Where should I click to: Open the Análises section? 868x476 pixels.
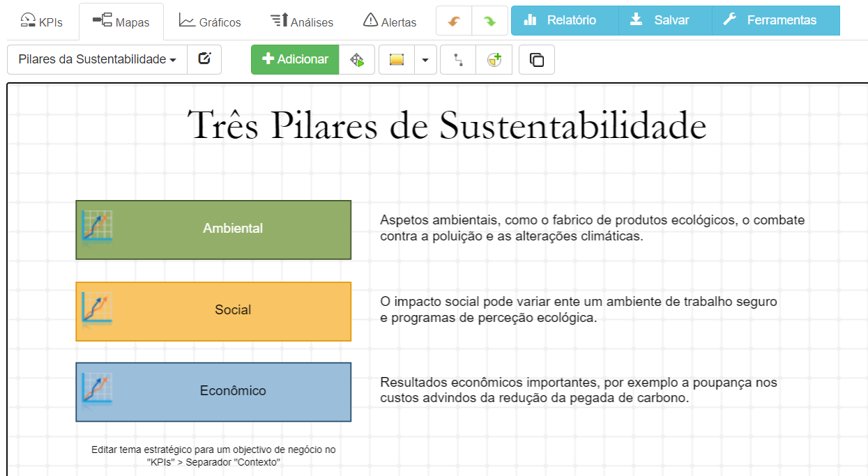302,21
